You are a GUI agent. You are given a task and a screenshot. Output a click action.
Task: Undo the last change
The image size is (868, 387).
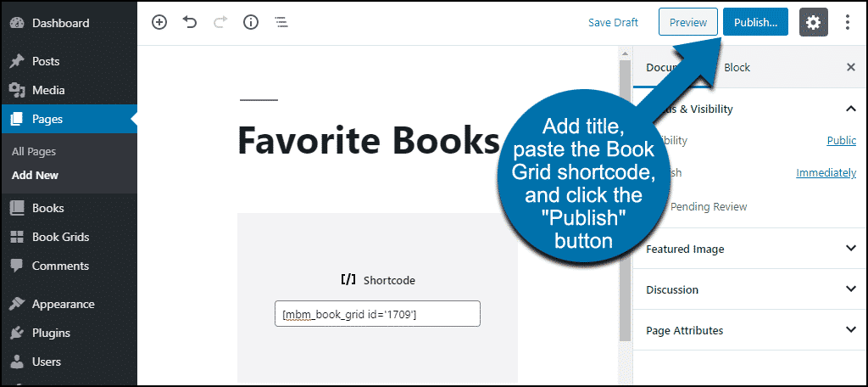coord(190,22)
